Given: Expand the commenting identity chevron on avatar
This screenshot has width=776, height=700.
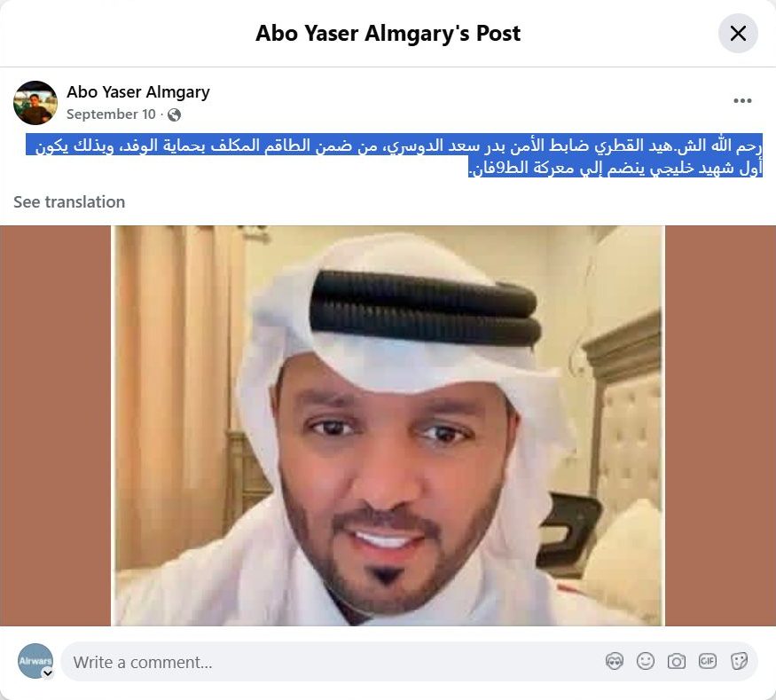Looking at the screenshot, I should (48, 673).
